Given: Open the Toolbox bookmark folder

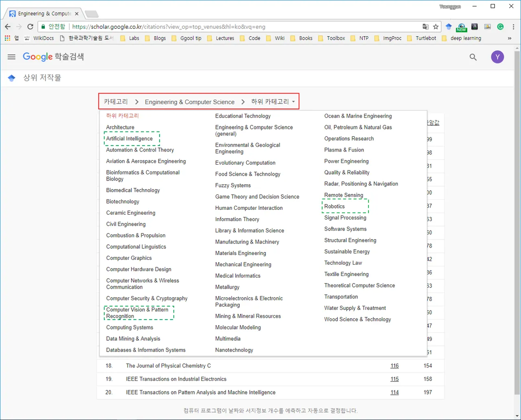Looking at the screenshot, I should coord(331,38).
